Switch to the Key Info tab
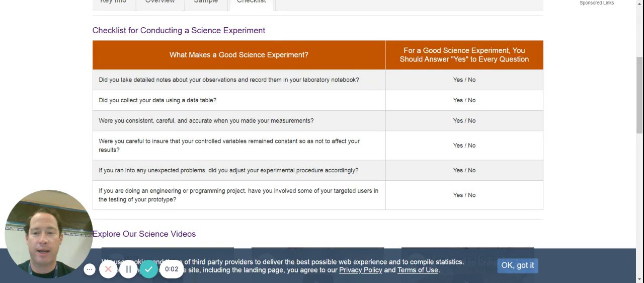Screen dimensions: 644x283 click(113, 2)
